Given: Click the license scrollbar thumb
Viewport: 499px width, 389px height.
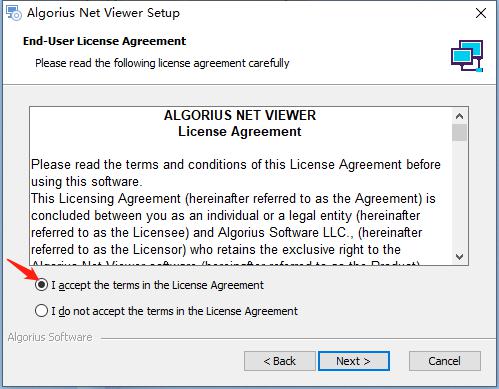Looking at the screenshot, I should click(459, 133).
